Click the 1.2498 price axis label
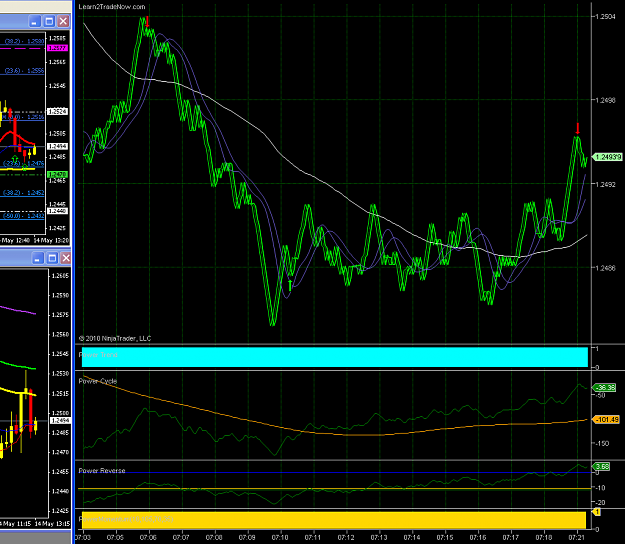The image size is (625, 544). tap(605, 100)
